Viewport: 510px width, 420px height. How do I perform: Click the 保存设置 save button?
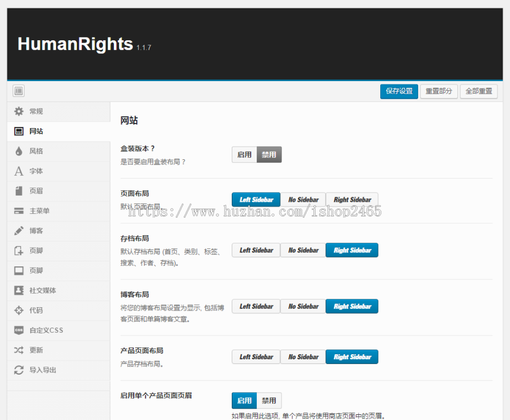coord(399,91)
